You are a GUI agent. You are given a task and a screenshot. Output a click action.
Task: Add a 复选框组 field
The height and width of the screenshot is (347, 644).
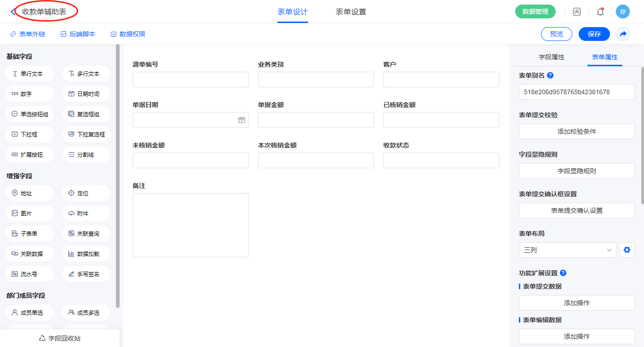coord(86,114)
